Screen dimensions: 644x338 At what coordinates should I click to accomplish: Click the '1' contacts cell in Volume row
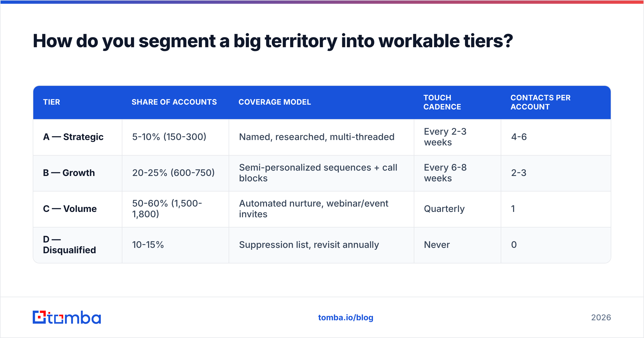point(556,209)
